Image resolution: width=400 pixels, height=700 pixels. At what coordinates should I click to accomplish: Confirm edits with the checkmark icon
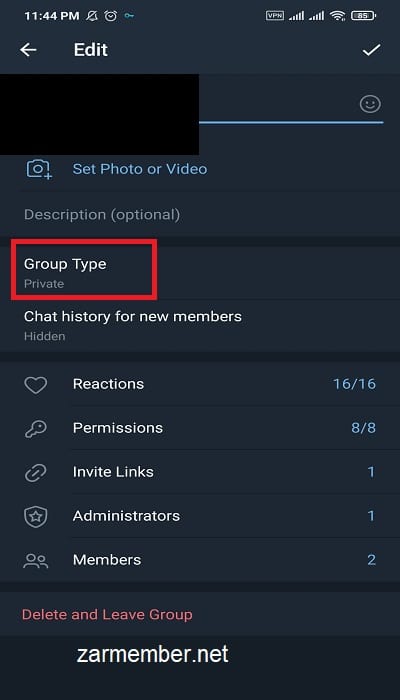(x=371, y=50)
